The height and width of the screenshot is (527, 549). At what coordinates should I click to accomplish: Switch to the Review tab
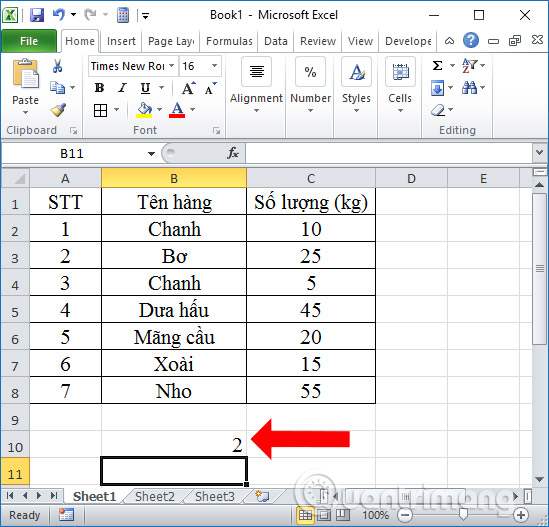coord(318,41)
